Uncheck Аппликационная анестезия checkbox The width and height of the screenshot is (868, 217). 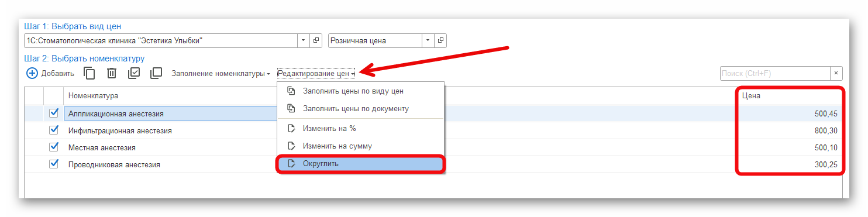(54, 113)
